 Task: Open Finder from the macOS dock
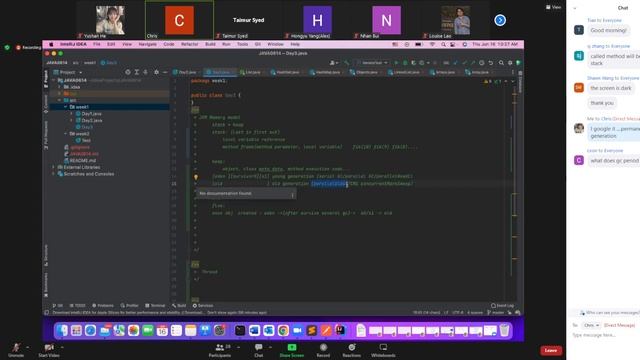point(62,331)
